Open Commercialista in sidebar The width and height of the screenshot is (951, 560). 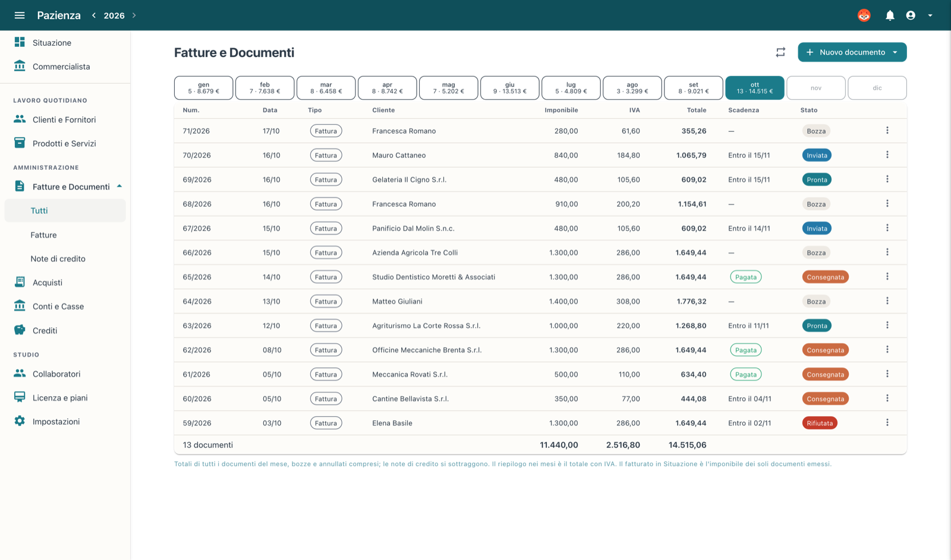click(x=65, y=67)
